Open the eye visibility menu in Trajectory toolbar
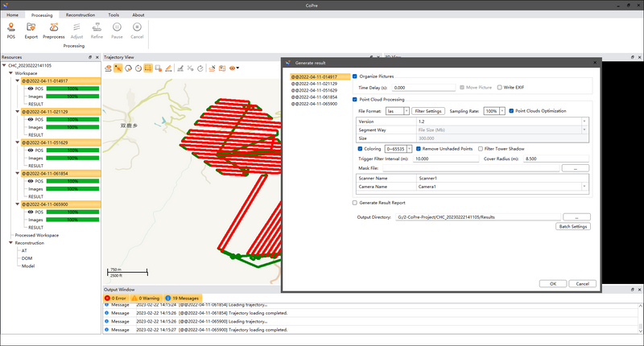644x346 pixels. (x=234, y=68)
